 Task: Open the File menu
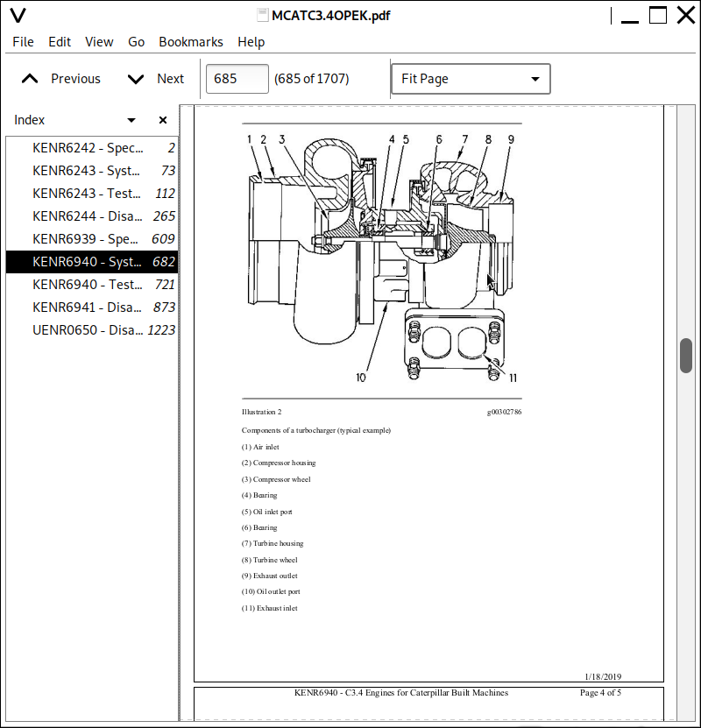[23, 42]
